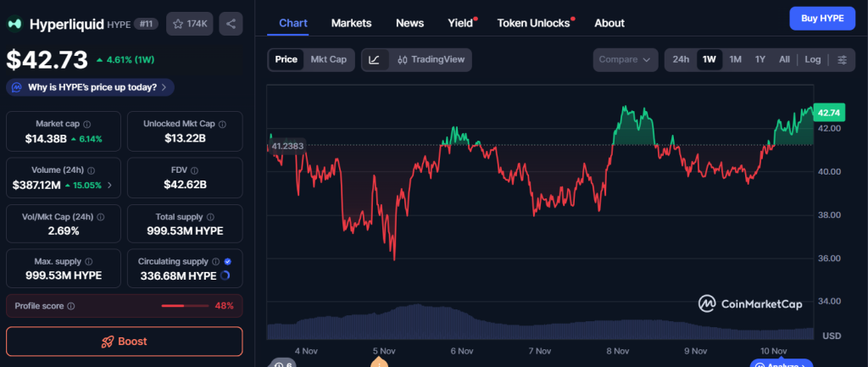
Task: Toggle chart to Mkt Cap view
Action: pos(329,59)
